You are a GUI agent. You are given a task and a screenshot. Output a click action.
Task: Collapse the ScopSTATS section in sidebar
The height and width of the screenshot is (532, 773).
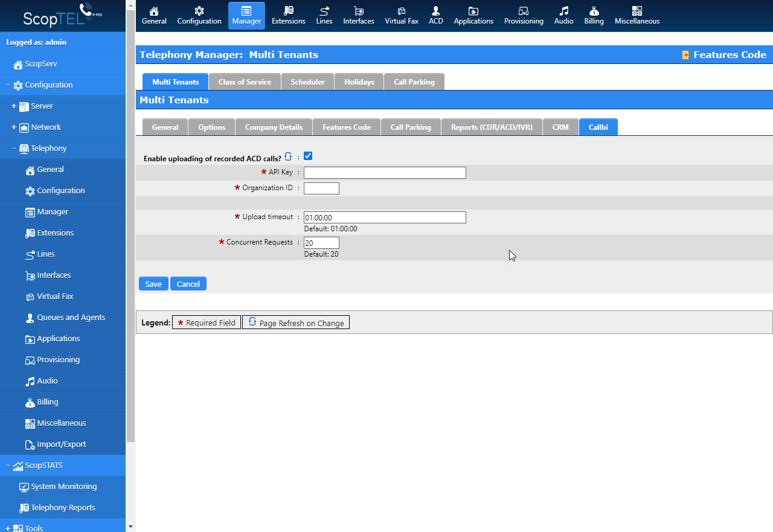[x=8, y=466]
